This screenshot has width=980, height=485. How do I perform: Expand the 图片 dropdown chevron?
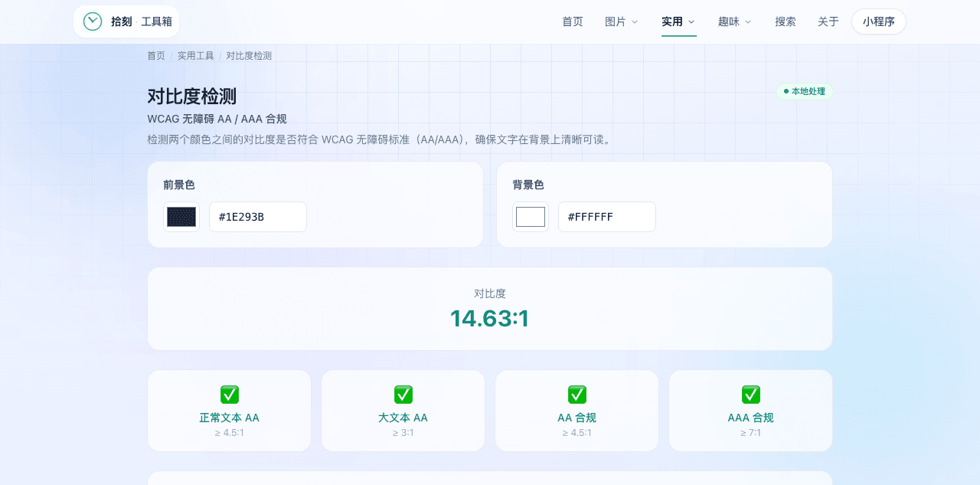click(x=634, y=22)
